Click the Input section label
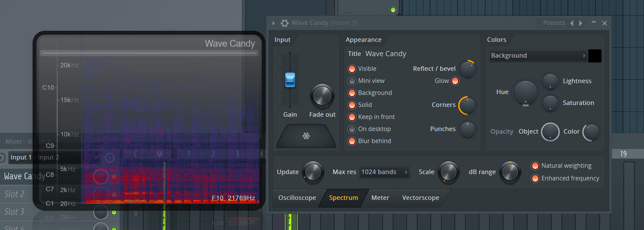The height and width of the screenshot is (230, 644). click(282, 40)
